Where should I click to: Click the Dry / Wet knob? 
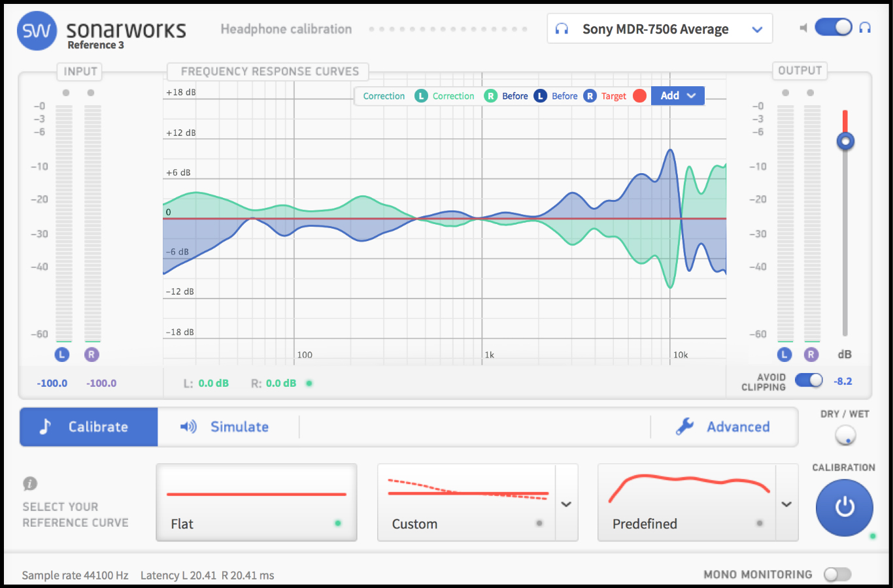coord(845,435)
